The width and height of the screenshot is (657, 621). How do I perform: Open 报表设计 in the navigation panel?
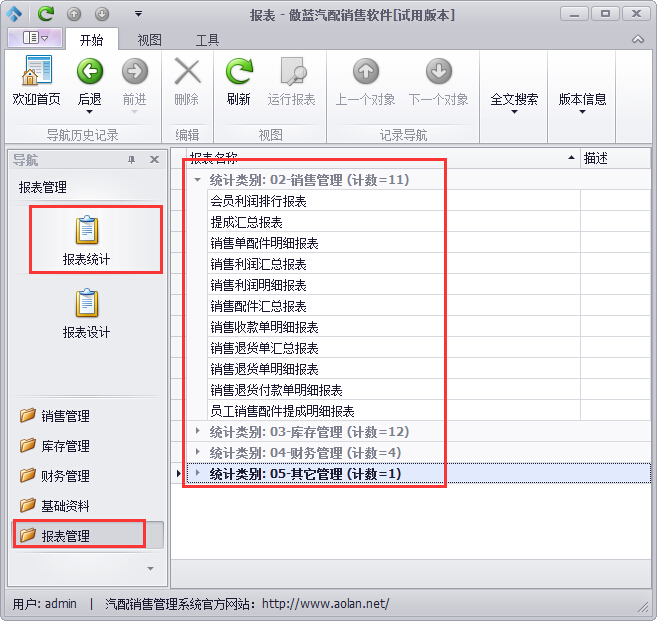coord(86,313)
